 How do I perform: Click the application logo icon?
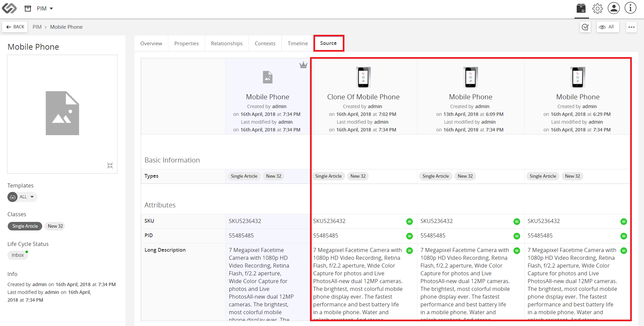[x=9, y=8]
